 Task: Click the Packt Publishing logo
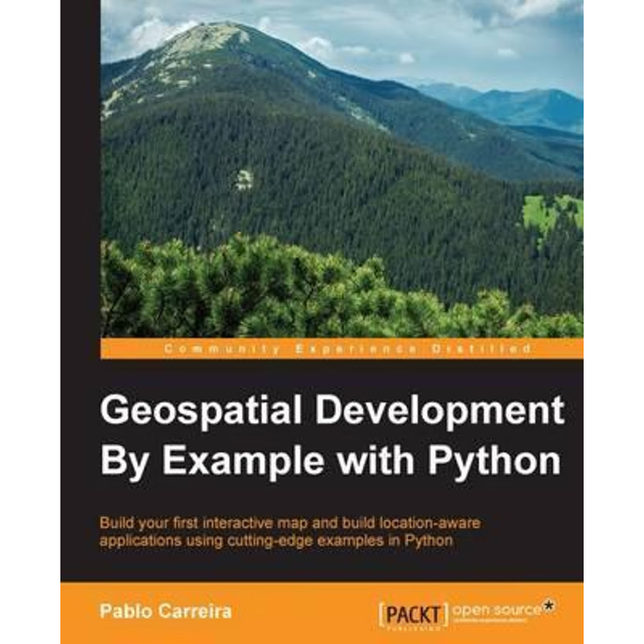pyautogui.click(x=414, y=616)
